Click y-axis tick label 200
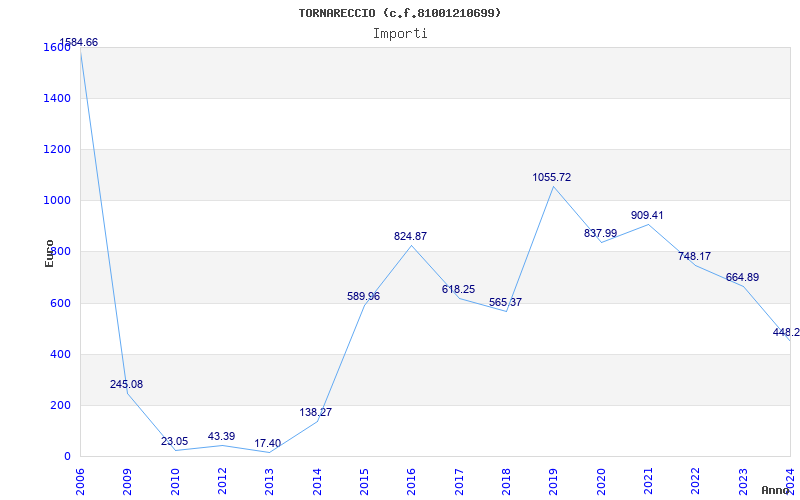This screenshot has width=800, height=500. click(x=60, y=406)
